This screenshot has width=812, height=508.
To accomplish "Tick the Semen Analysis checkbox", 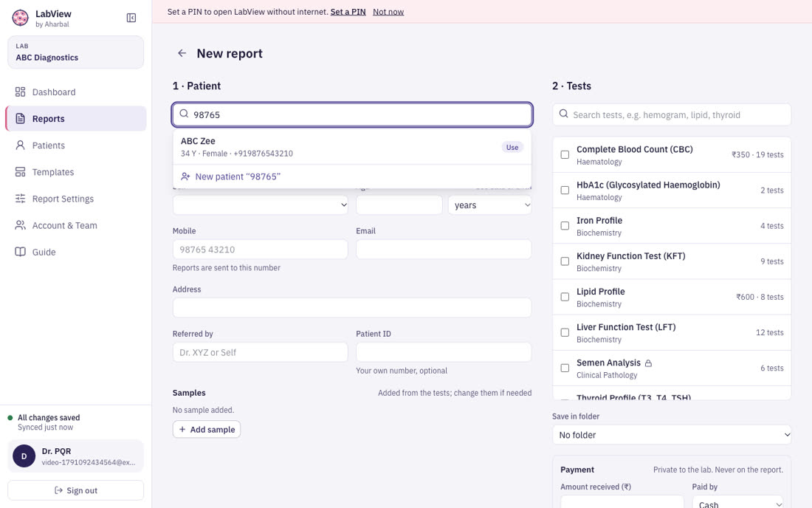I will (565, 368).
